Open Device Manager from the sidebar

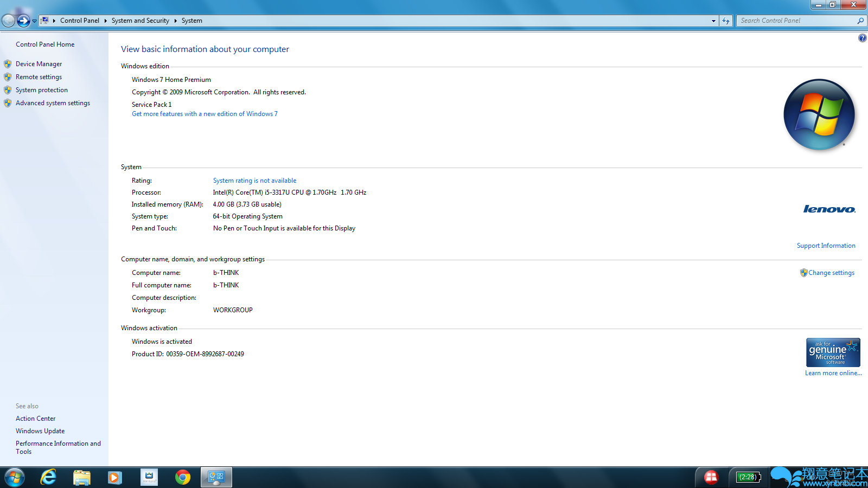pos(39,64)
